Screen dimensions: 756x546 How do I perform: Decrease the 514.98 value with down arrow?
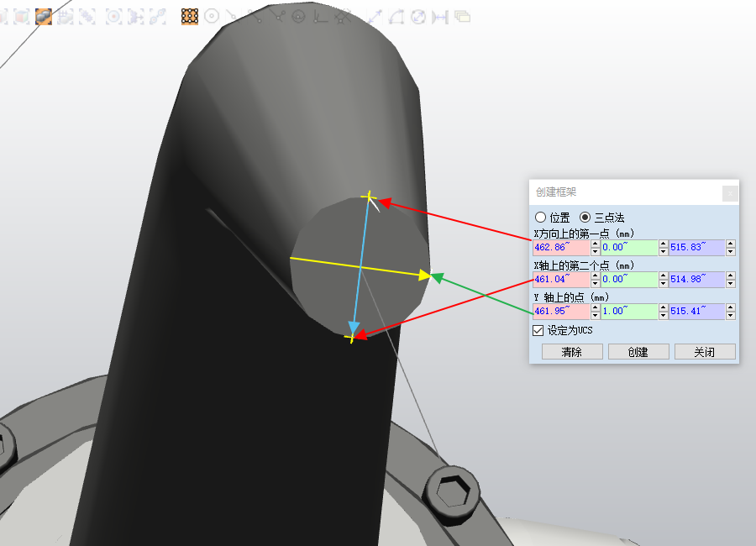click(731, 283)
